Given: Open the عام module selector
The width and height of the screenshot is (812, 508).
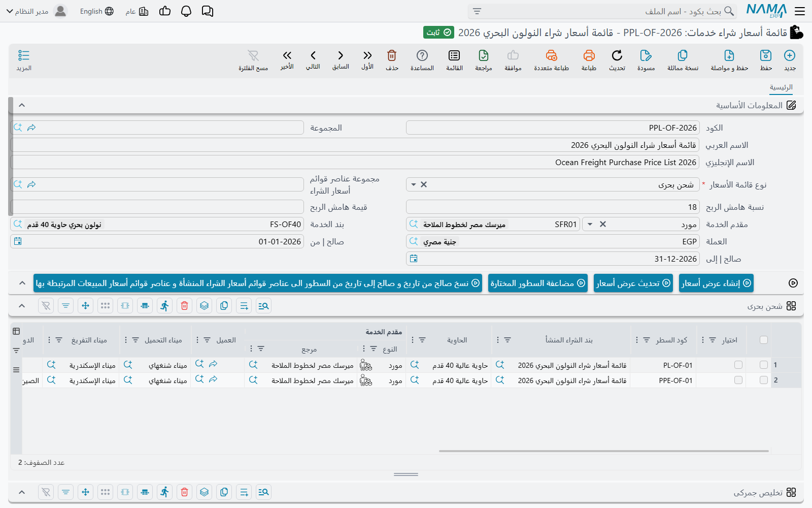Looking at the screenshot, I should click(137, 11).
